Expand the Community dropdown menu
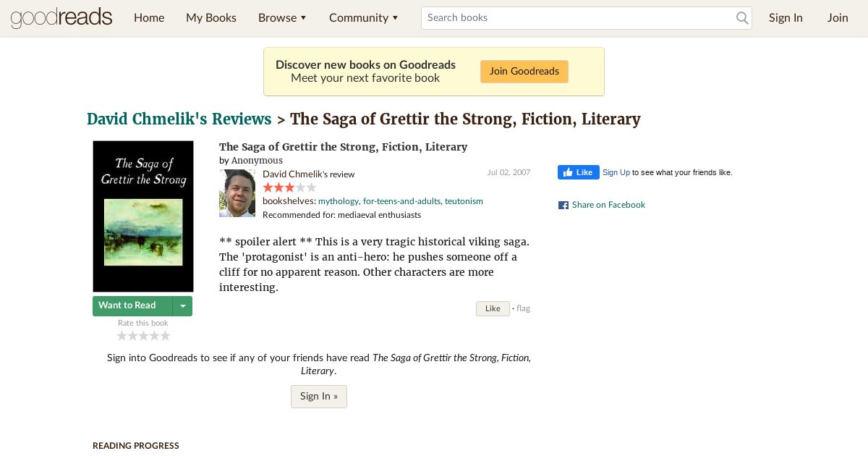 pyautogui.click(x=363, y=17)
